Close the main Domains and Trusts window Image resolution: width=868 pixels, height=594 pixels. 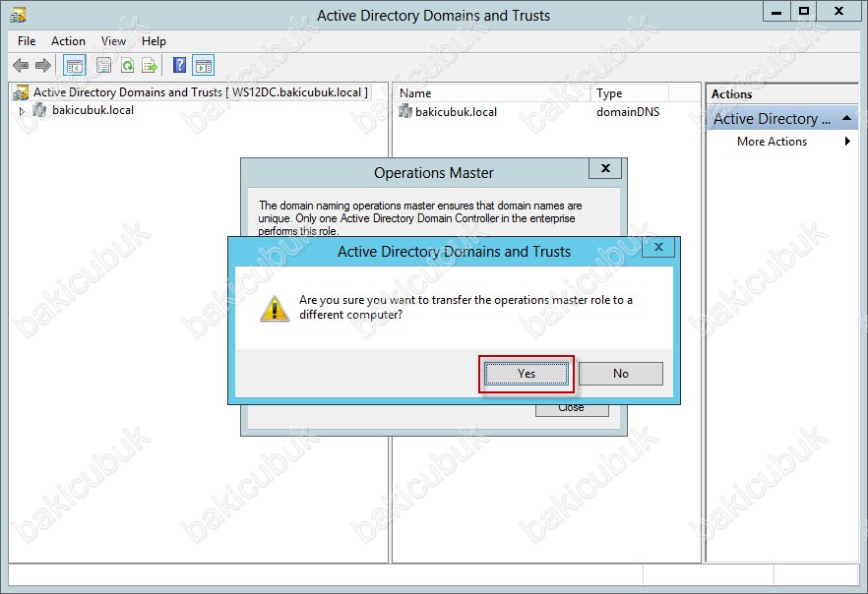point(838,12)
